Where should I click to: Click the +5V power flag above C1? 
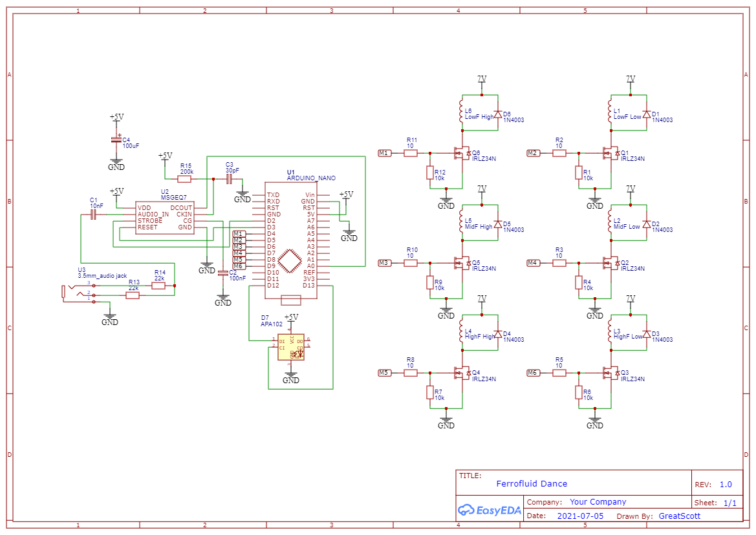115,193
